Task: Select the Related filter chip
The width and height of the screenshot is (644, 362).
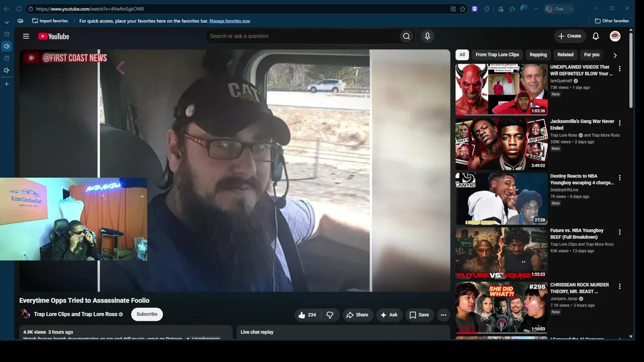Action: tap(565, 55)
